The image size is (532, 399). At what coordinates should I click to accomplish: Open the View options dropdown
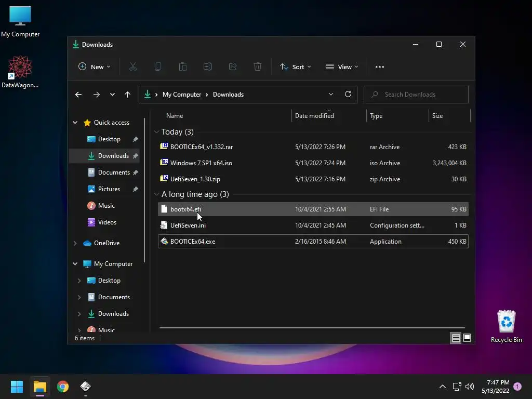pos(342,67)
